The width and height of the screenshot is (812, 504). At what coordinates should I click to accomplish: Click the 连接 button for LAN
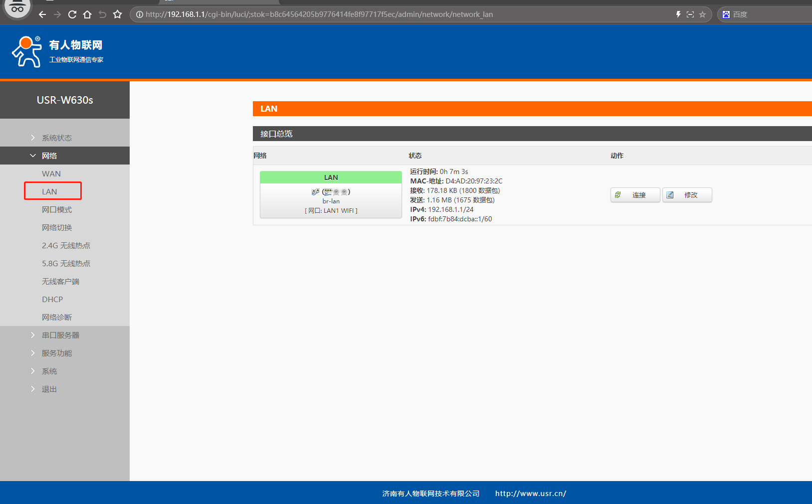[635, 195]
